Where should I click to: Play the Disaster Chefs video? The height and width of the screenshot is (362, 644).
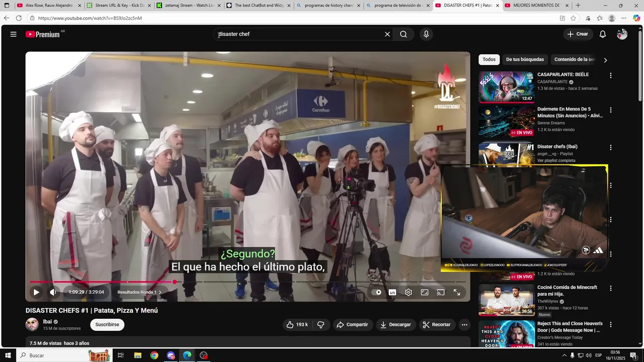coord(36,292)
